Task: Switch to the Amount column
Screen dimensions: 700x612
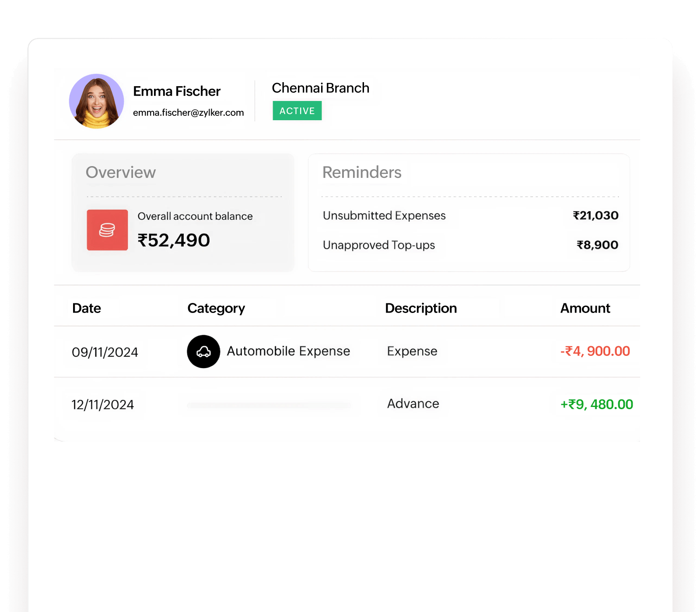Action: (585, 308)
